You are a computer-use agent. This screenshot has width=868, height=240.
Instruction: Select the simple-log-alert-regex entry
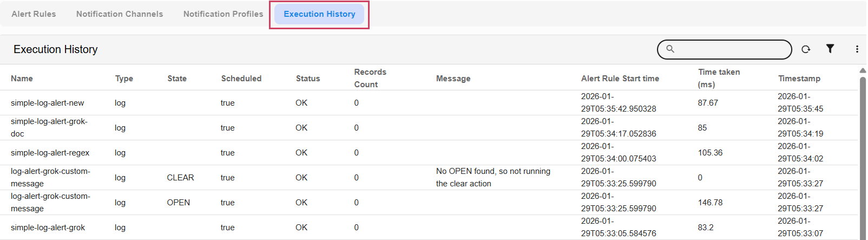click(x=50, y=153)
